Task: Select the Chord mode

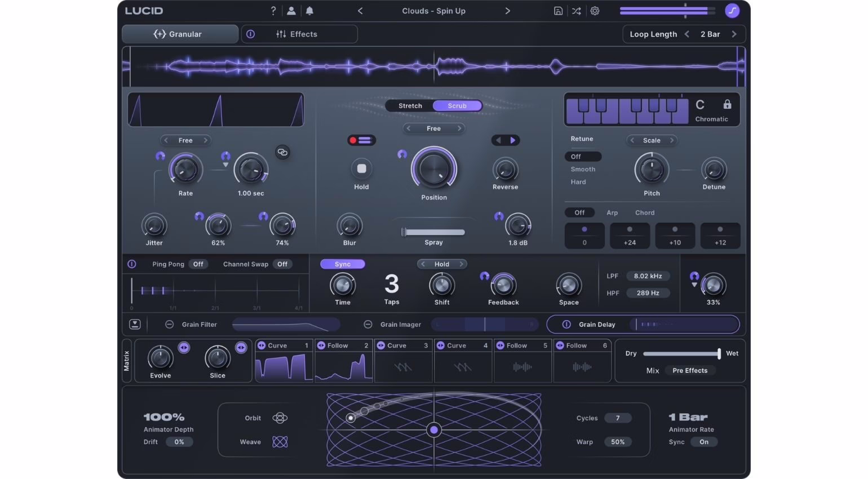Action: click(645, 212)
